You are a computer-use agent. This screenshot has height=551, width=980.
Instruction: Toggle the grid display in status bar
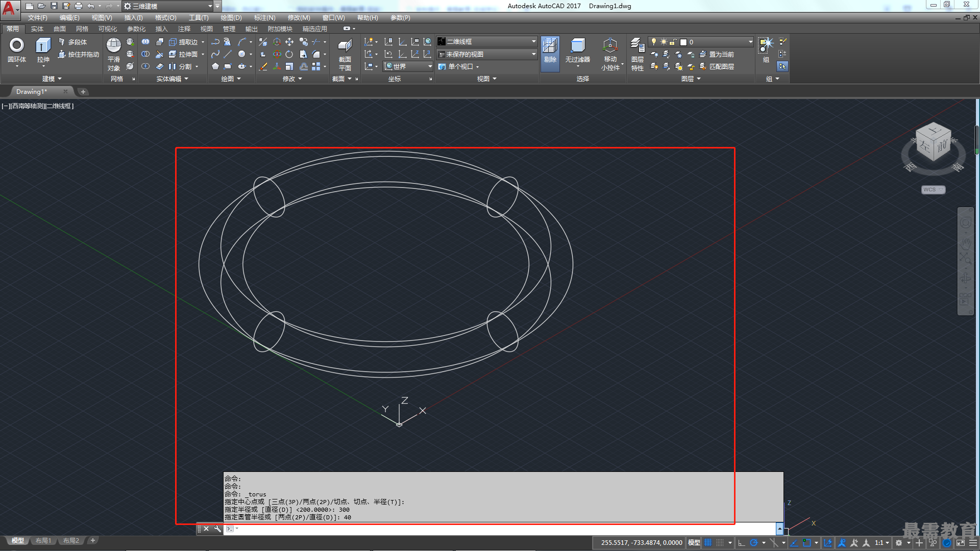click(707, 543)
